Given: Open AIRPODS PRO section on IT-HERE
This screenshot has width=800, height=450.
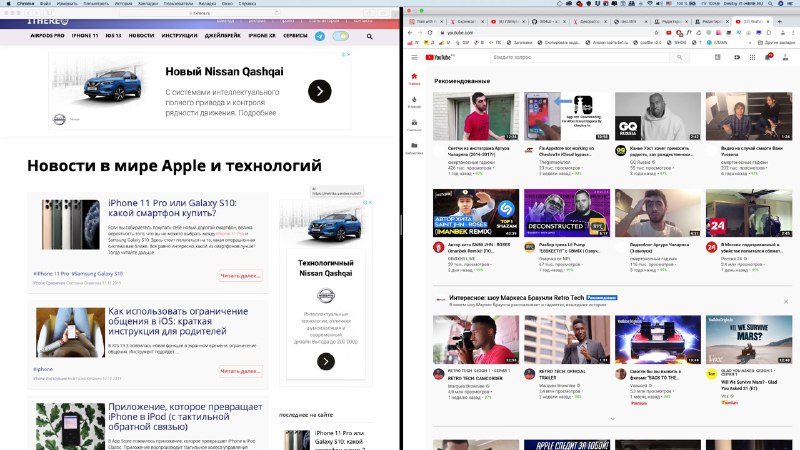Looking at the screenshot, I should click(x=47, y=36).
